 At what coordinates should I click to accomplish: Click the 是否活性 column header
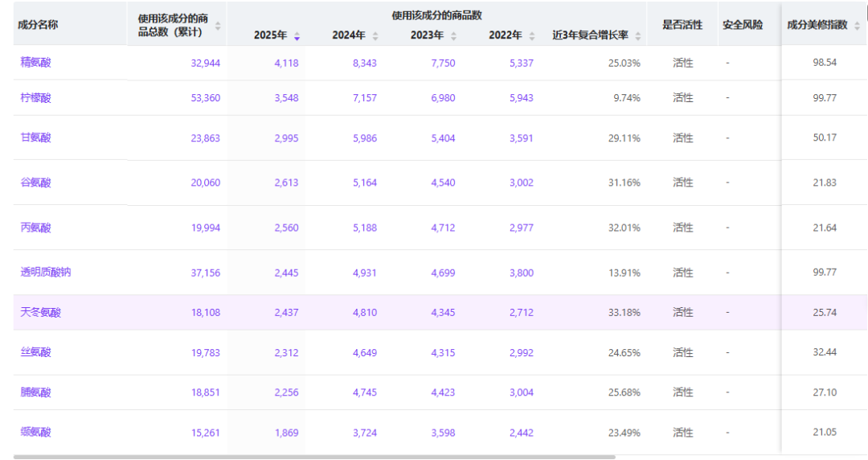pyautogui.click(x=682, y=24)
